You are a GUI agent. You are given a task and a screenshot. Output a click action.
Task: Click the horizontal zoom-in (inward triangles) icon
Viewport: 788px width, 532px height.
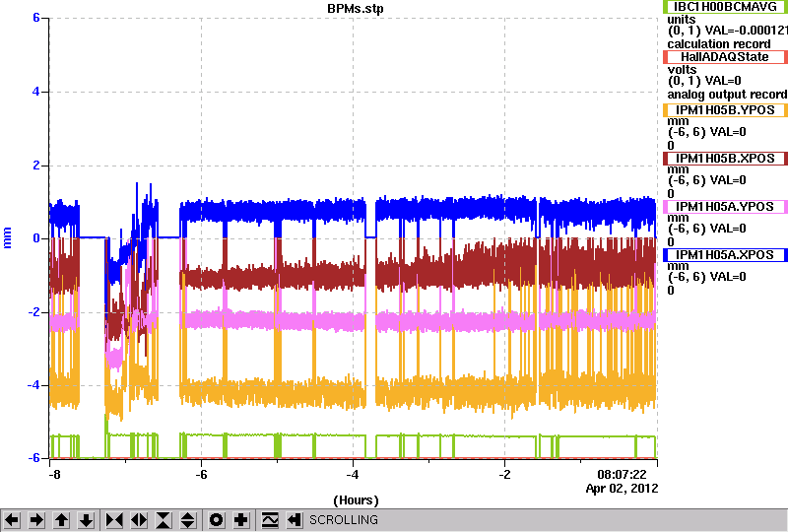point(114,520)
